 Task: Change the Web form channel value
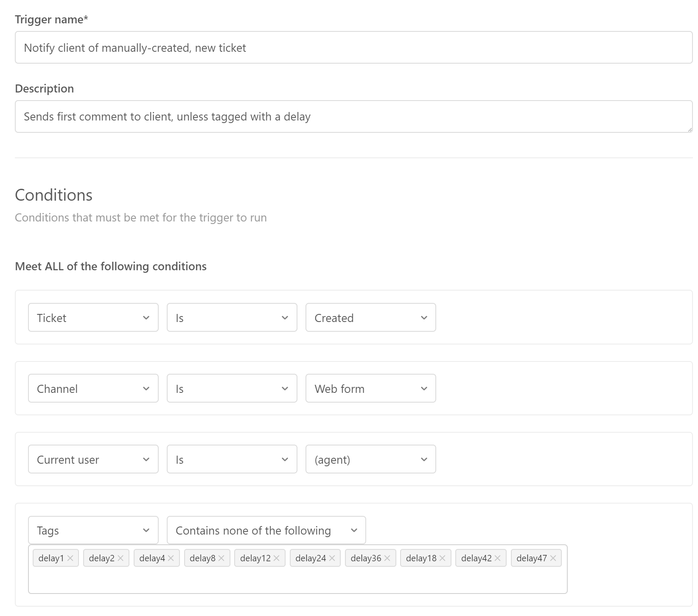click(370, 389)
